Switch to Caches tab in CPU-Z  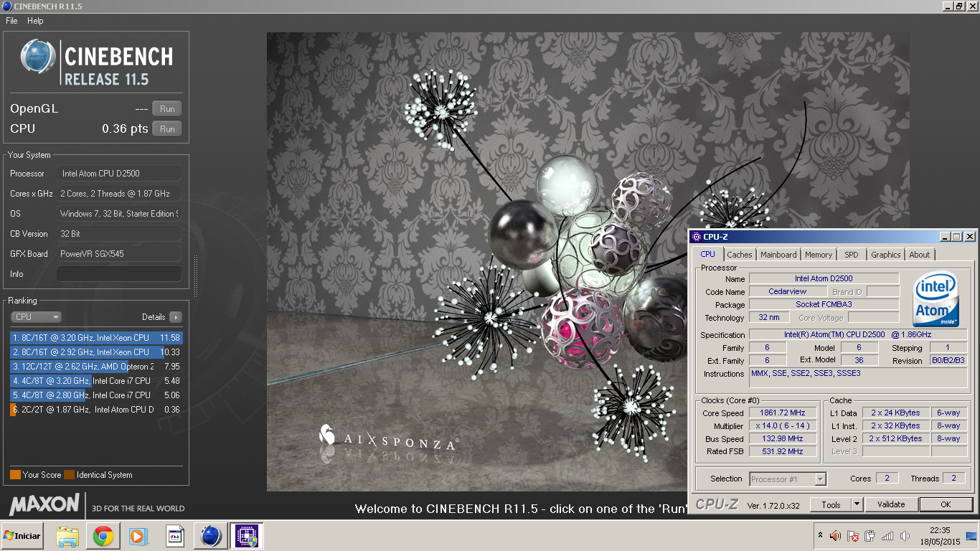click(x=740, y=255)
